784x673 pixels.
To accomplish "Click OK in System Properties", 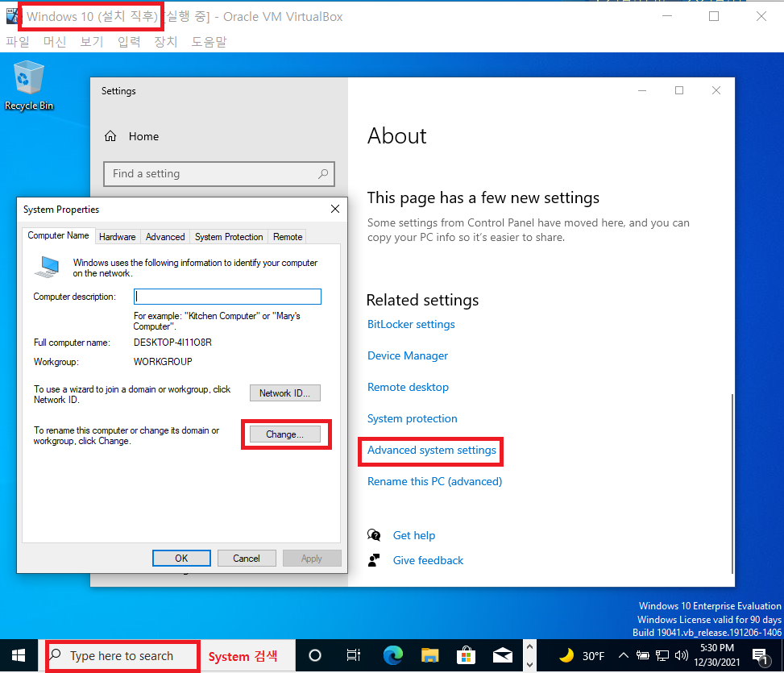I will pyautogui.click(x=181, y=558).
